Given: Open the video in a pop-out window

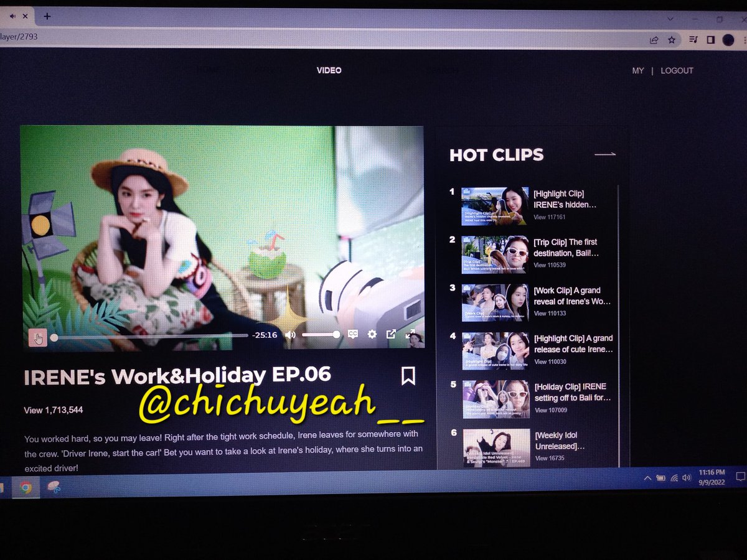Looking at the screenshot, I should (391, 334).
